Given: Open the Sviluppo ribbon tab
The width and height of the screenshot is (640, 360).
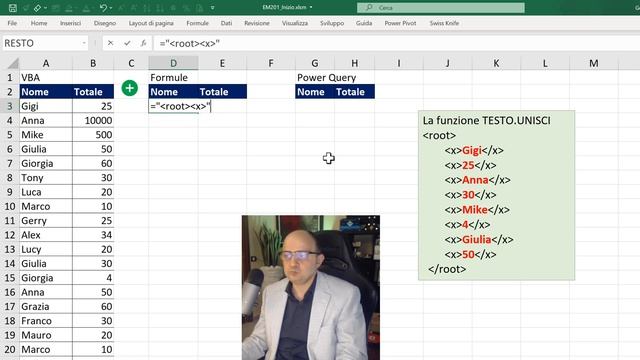Looking at the screenshot, I should tap(332, 23).
